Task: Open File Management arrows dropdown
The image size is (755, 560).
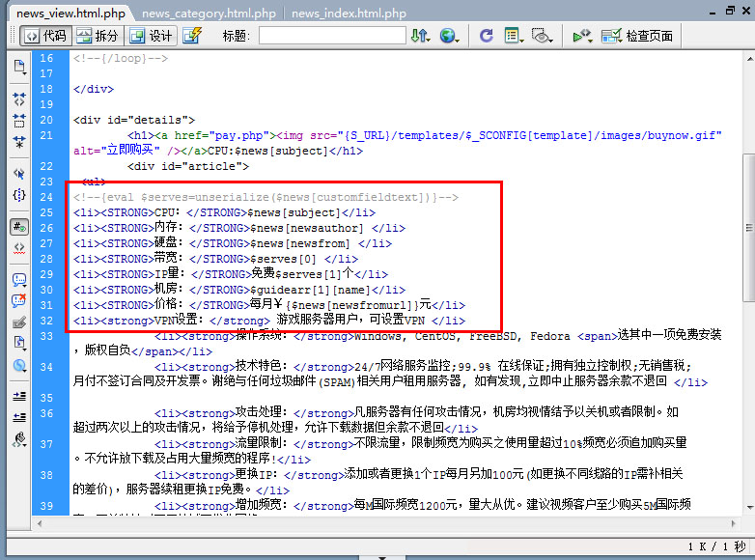Action: click(x=420, y=36)
